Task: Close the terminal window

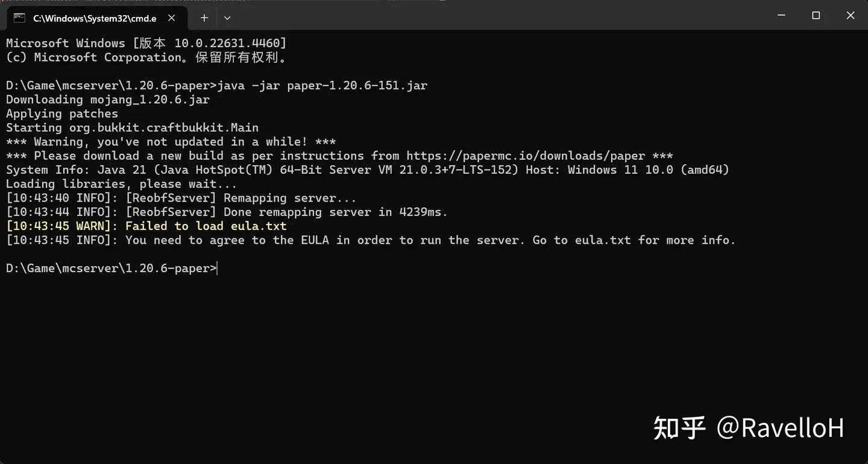Action: 851,16
